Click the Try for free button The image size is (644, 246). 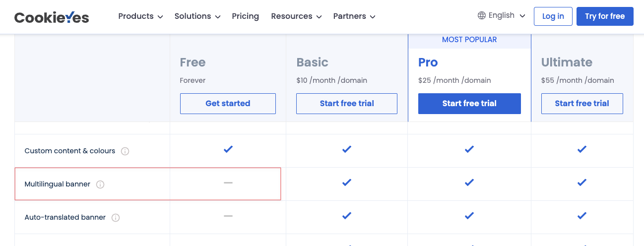click(605, 16)
